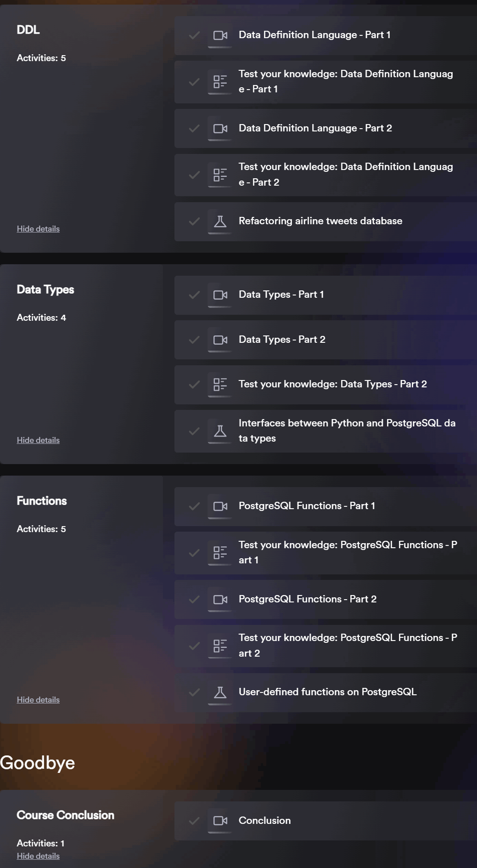Click video icon for Data Types - Part 2
Screen dimensions: 477x868
coord(220,340)
